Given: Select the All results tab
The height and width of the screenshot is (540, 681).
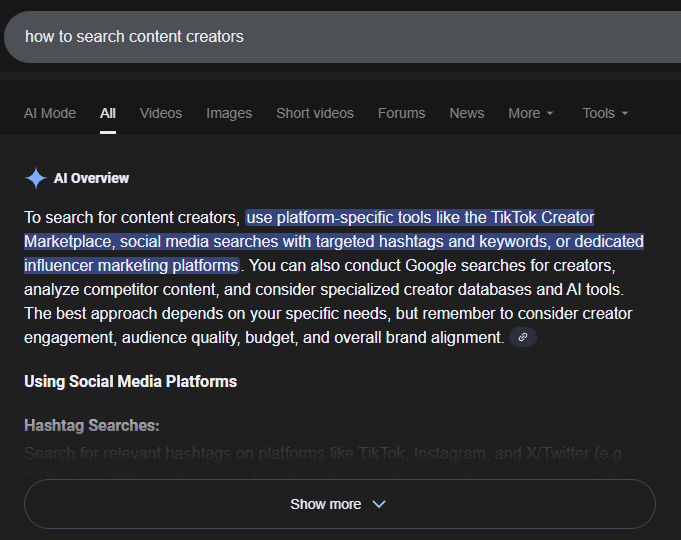Looking at the screenshot, I should click(x=108, y=113).
